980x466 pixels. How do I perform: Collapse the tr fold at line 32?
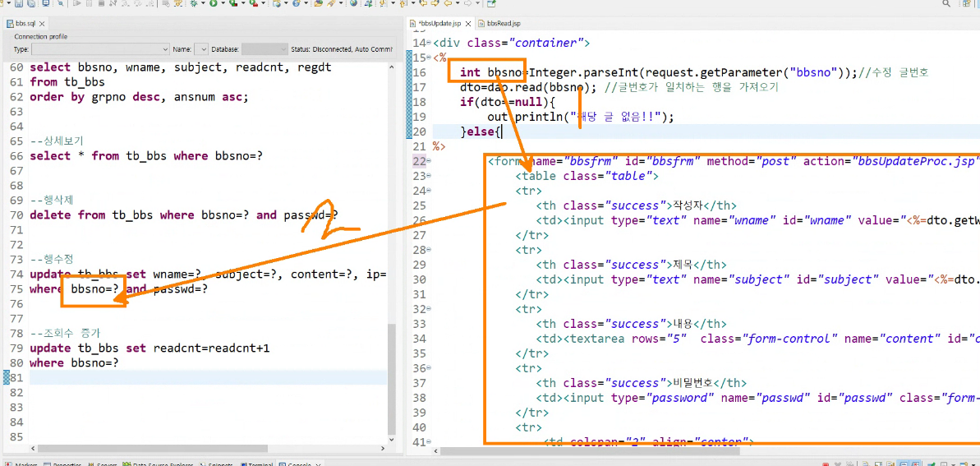[x=428, y=309]
